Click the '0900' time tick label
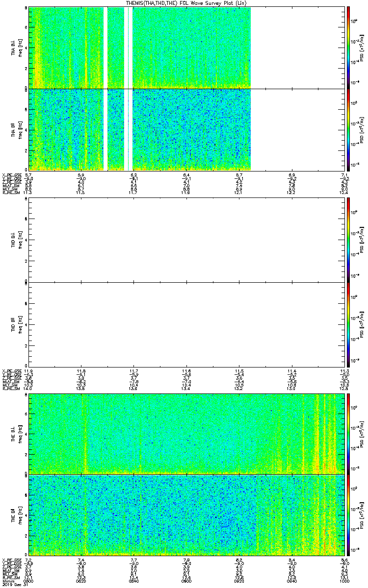The image size is (368, 588). (x=186, y=581)
